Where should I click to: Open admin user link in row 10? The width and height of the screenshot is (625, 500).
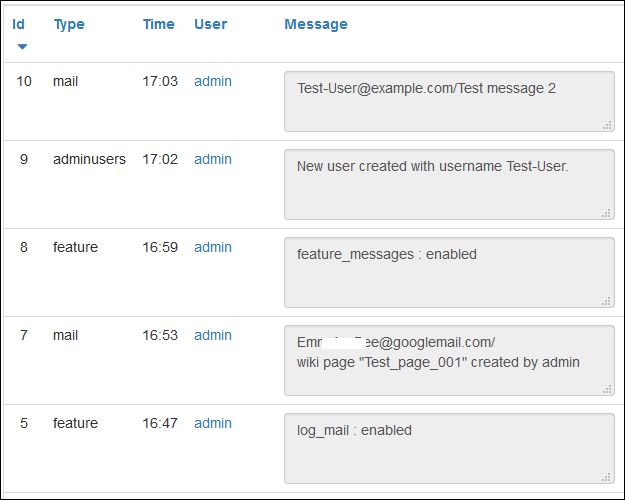[213, 81]
